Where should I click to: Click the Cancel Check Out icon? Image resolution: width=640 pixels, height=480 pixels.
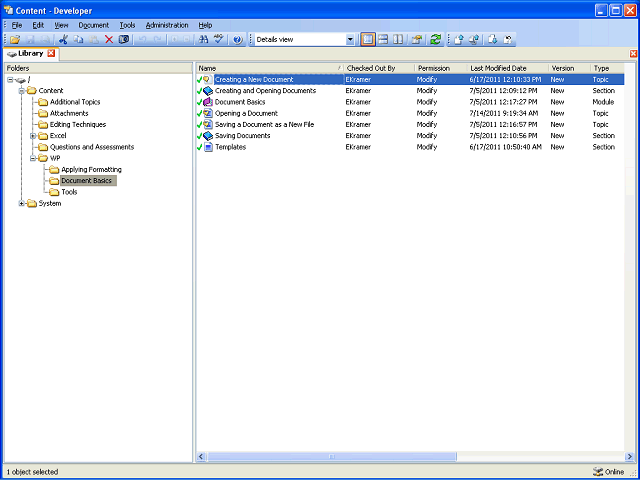pos(508,40)
